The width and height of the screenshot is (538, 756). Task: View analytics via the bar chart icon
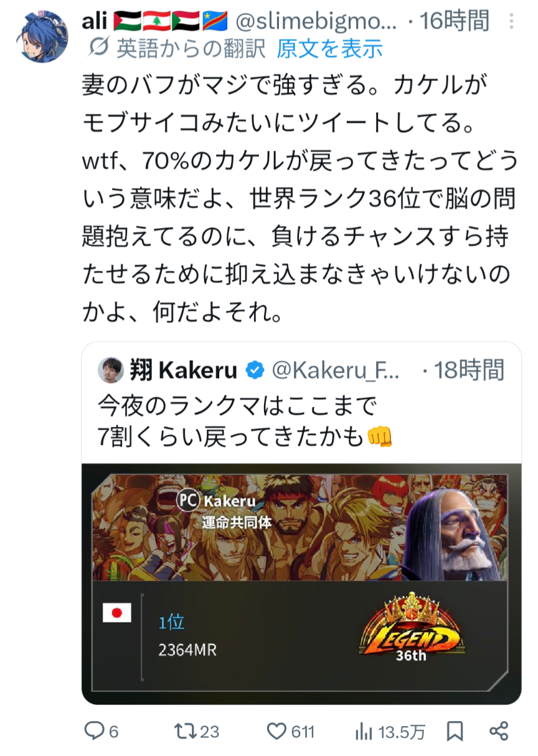pyautogui.click(x=364, y=731)
